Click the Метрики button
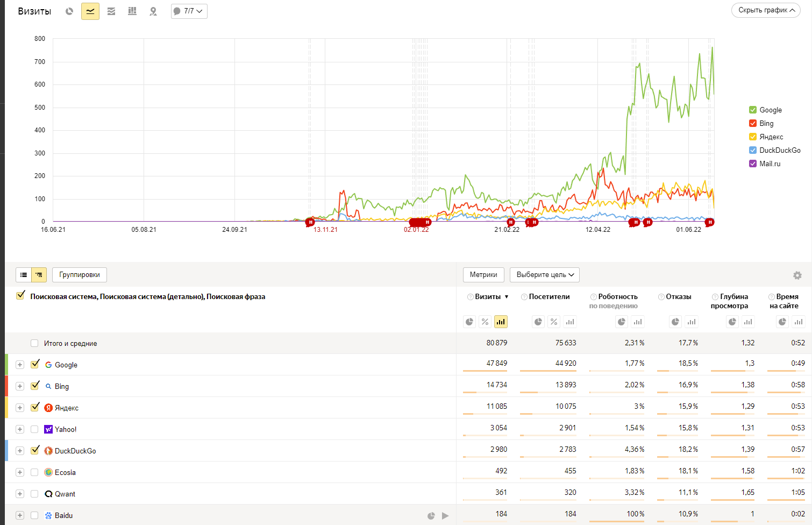This screenshot has width=812, height=525. (483, 275)
